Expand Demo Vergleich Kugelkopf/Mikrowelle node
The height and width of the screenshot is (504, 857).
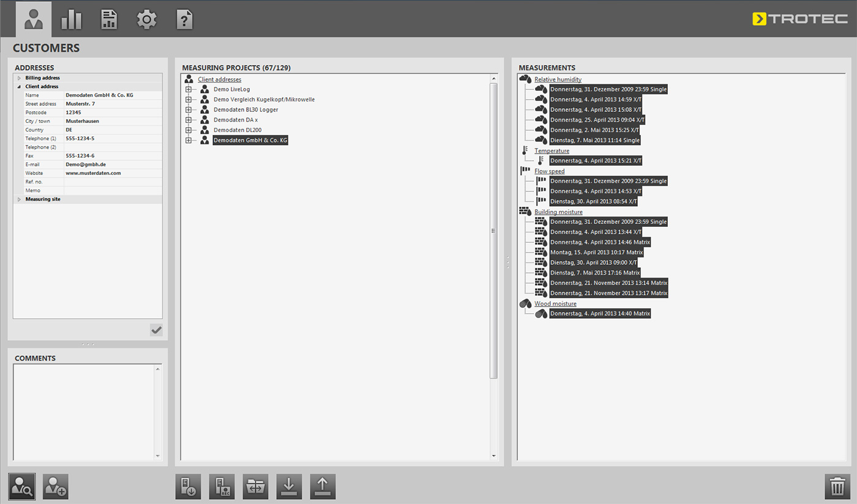click(189, 100)
